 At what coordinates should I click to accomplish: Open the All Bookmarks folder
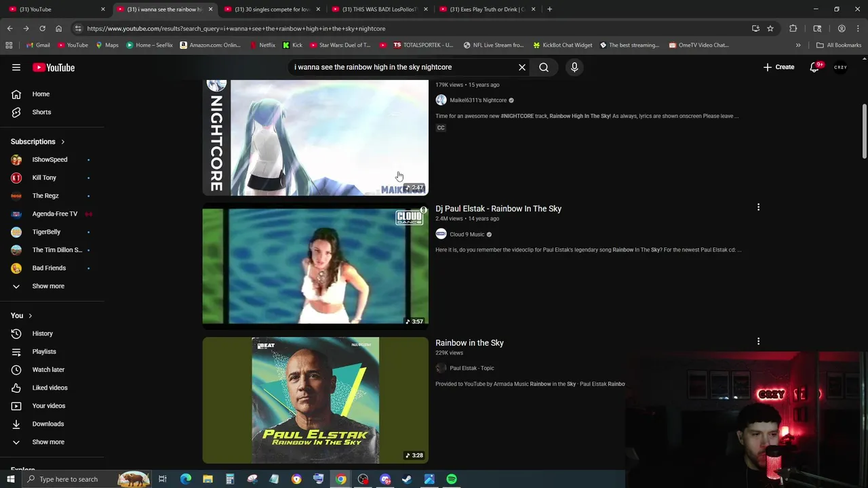[839, 45]
